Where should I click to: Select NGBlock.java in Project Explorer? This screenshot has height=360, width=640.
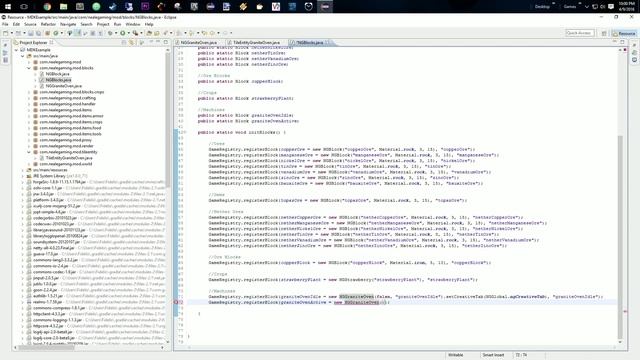tap(58, 74)
